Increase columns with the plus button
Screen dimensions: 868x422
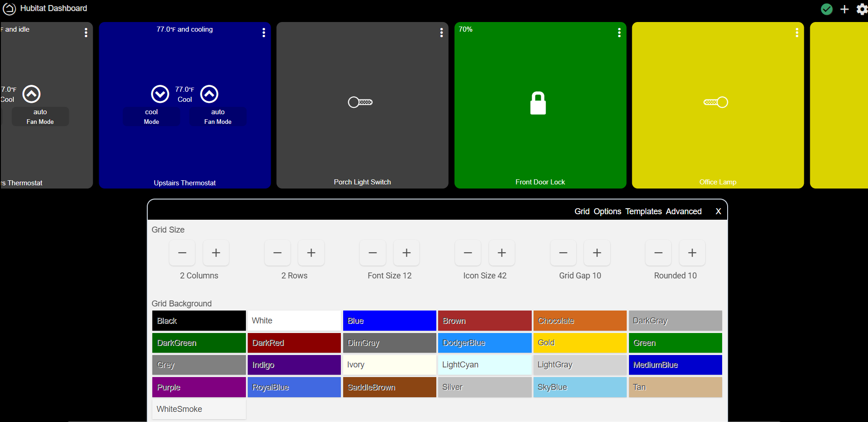216,253
